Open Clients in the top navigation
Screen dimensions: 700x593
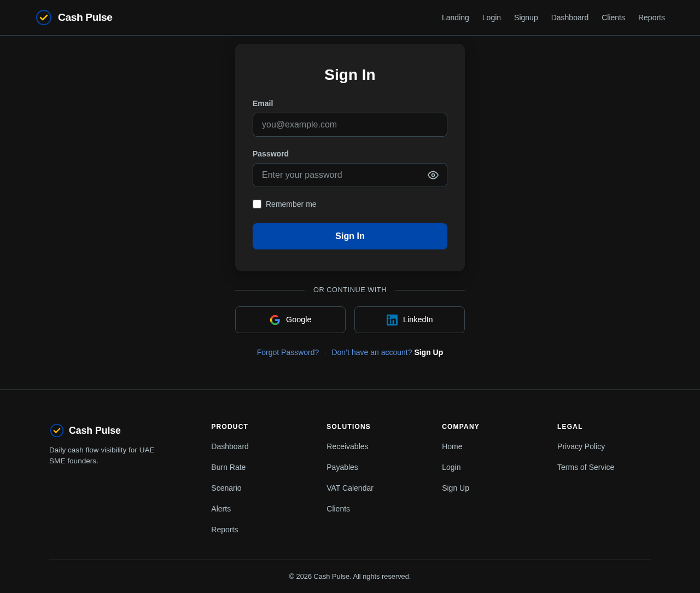613,18
